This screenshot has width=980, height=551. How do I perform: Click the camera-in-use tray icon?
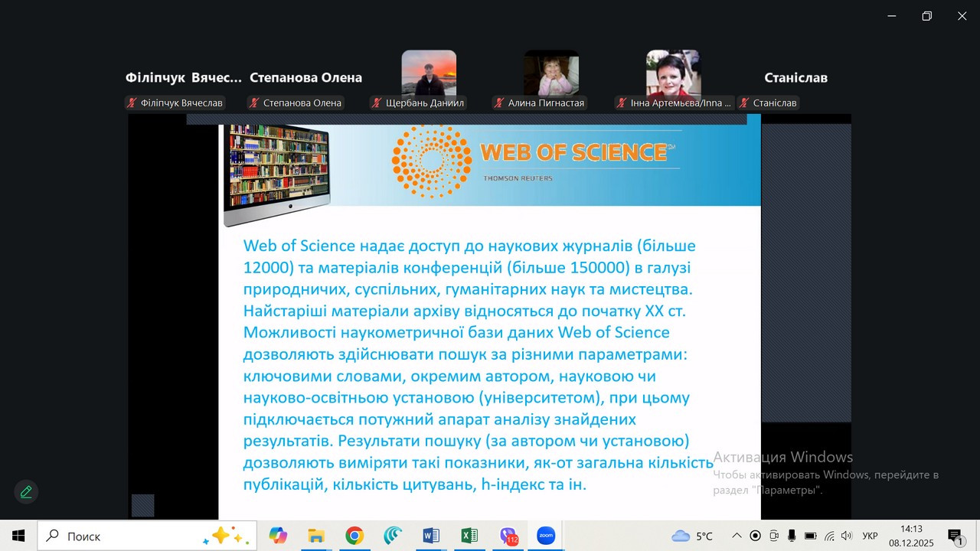(774, 536)
